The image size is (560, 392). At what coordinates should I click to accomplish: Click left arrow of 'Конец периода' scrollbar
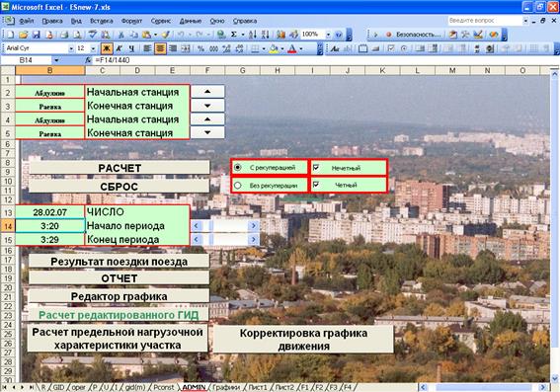point(197,239)
